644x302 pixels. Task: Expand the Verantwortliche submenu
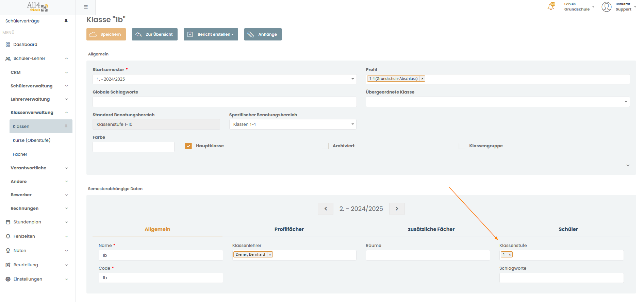click(67, 168)
